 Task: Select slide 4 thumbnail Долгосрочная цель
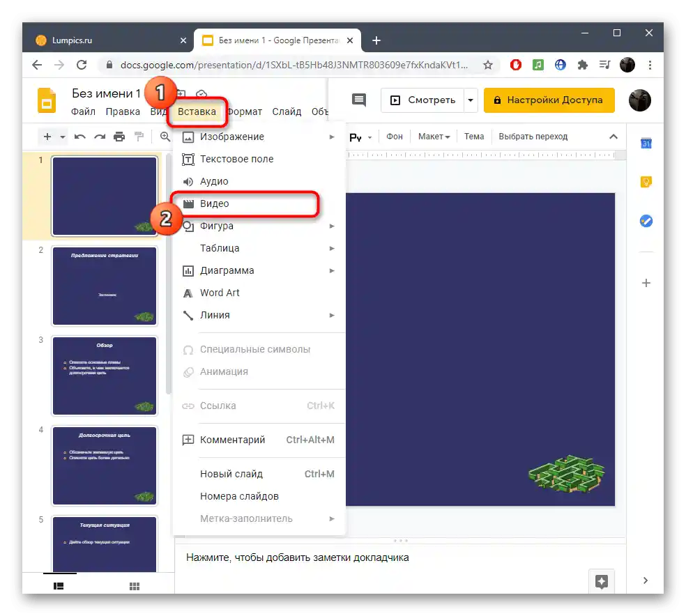coord(105,466)
